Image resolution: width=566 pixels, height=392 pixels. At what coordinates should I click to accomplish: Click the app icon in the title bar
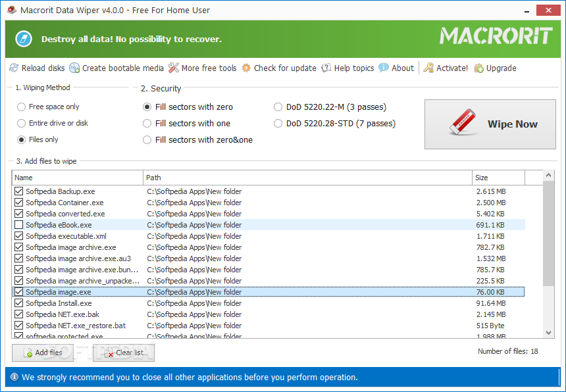[x=12, y=10]
